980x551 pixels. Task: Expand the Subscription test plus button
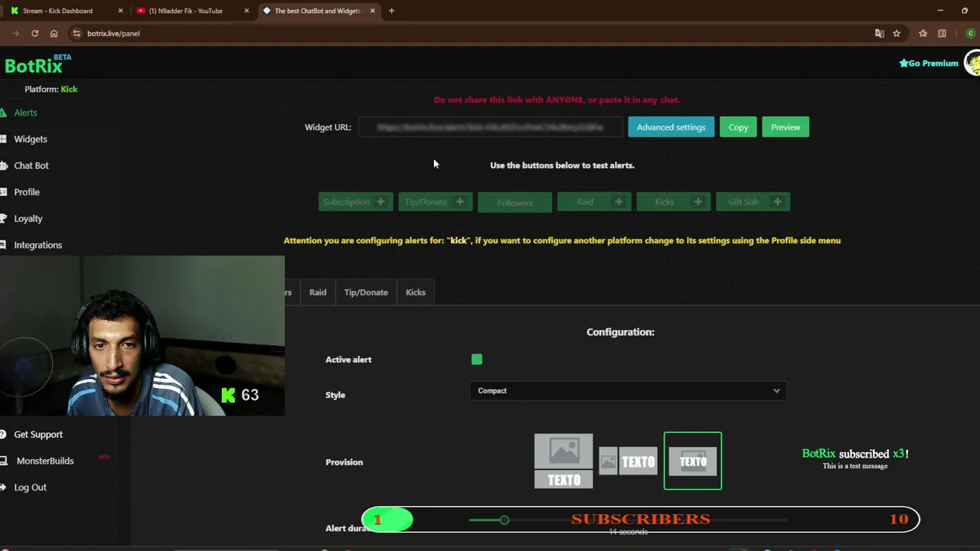pyautogui.click(x=381, y=202)
